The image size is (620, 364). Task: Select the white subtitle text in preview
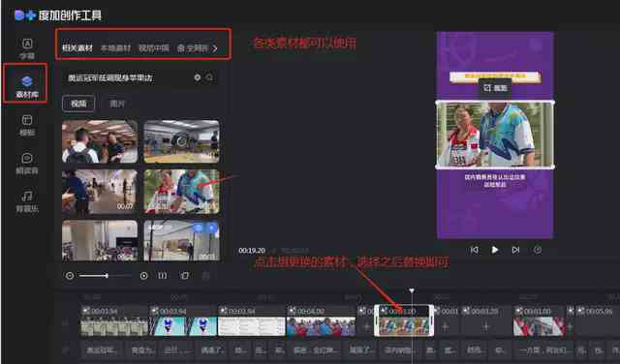(495, 181)
